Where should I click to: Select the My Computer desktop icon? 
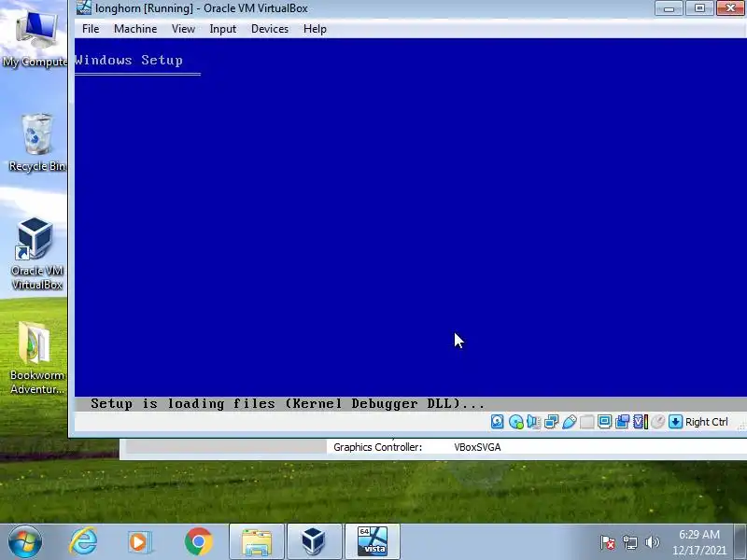(35, 38)
